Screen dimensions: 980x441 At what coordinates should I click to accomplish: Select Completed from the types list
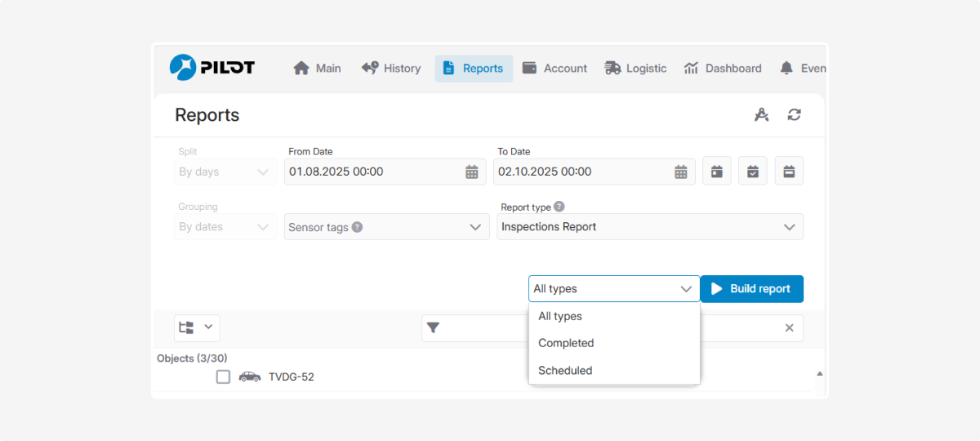(x=566, y=343)
